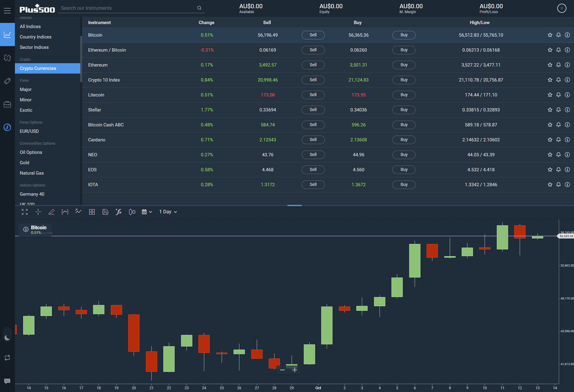Select the Ethereum / Bitcoin row name
This screenshot has height=392, width=574.
pos(107,50)
